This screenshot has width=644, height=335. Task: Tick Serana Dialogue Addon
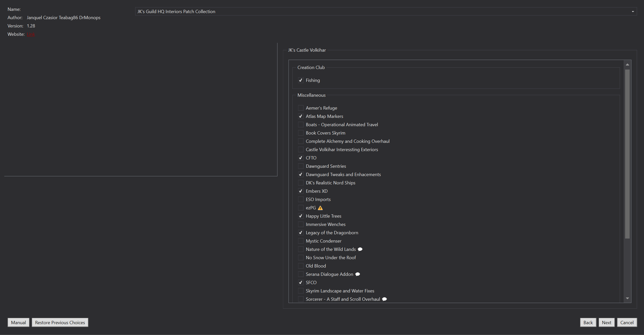point(301,274)
